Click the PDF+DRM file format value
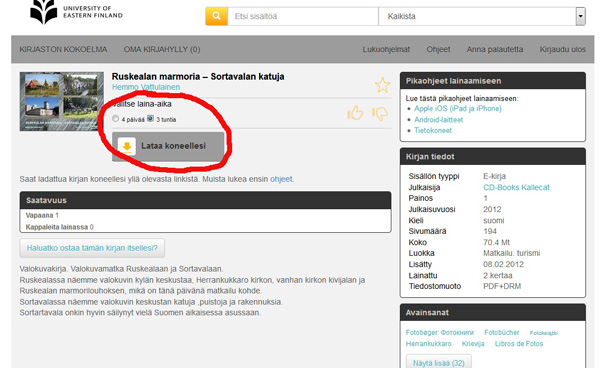 pyautogui.click(x=502, y=286)
